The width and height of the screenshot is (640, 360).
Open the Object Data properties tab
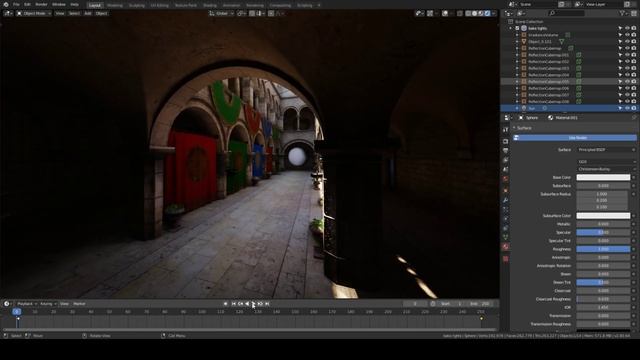506,238
